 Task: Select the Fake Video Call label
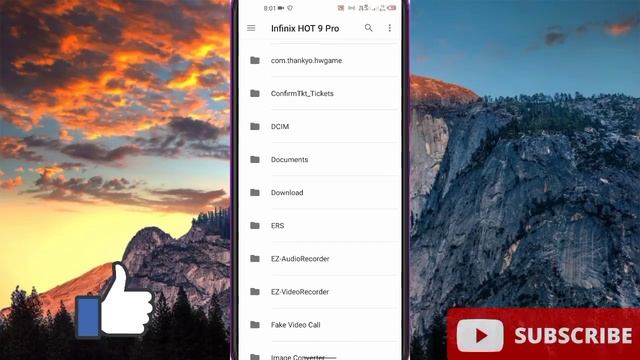(x=296, y=325)
